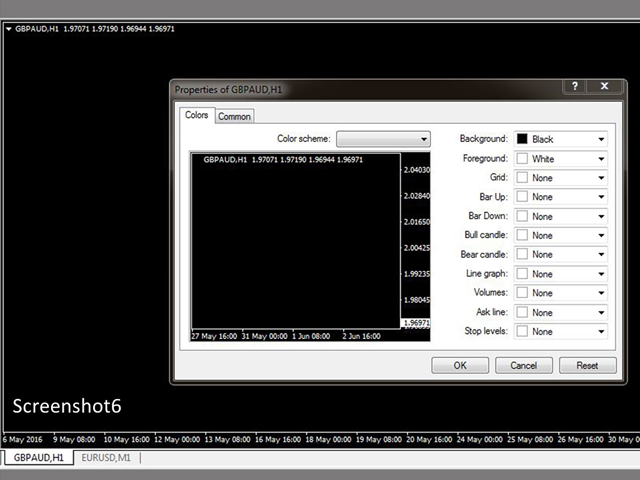640x480 pixels.
Task: Open the Volumes color dropdown
Action: point(560,293)
